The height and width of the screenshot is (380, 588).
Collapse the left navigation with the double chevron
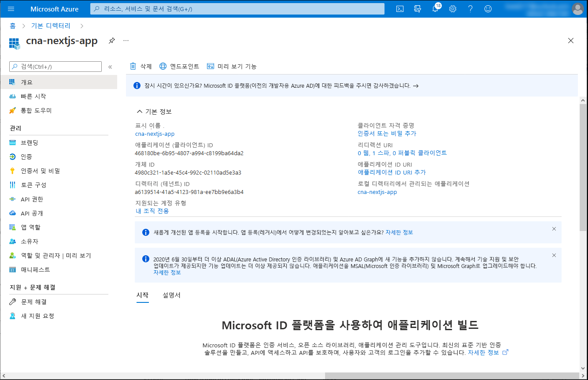click(x=110, y=67)
